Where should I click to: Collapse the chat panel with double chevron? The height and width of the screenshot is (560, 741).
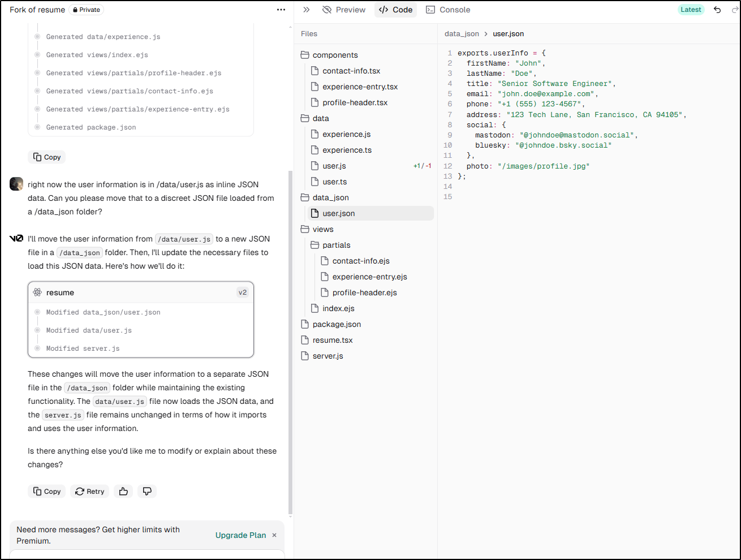[x=307, y=10]
